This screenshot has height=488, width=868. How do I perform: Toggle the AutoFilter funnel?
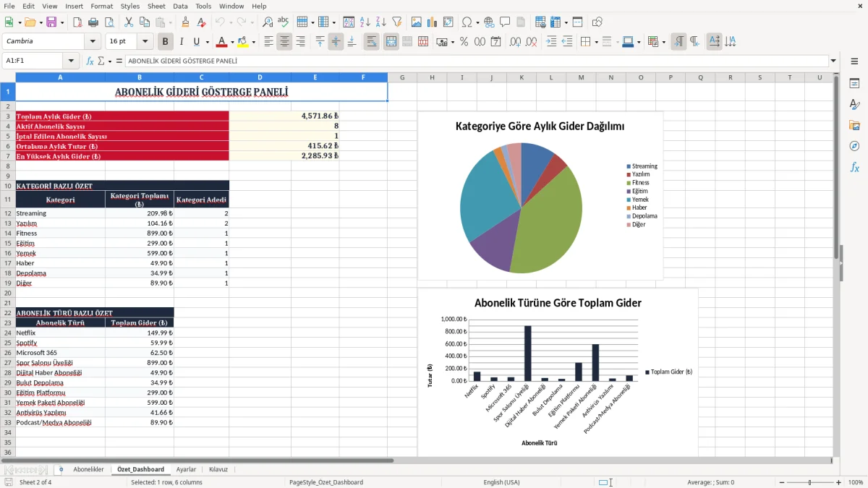[x=397, y=22]
